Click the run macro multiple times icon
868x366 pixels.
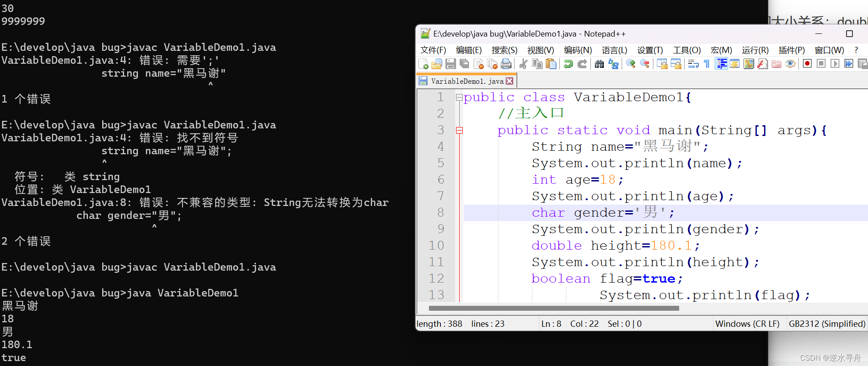pos(849,64)
